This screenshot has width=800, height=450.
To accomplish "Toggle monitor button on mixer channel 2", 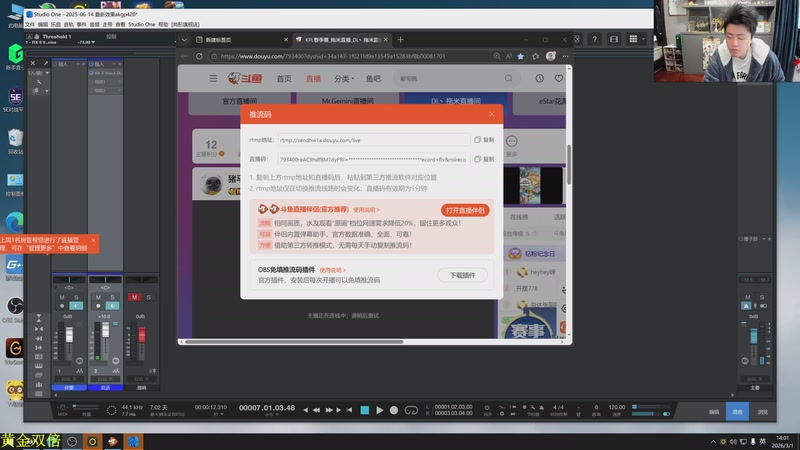I will pos(112,306).
